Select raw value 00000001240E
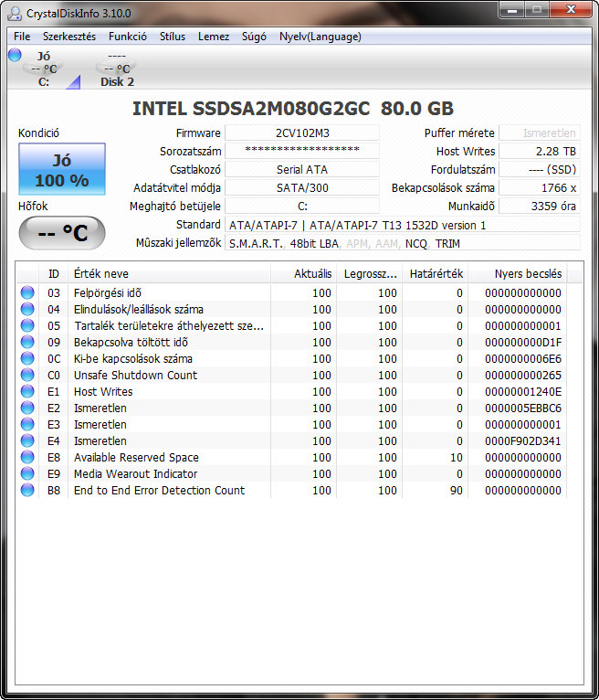 tap(523, 391)
